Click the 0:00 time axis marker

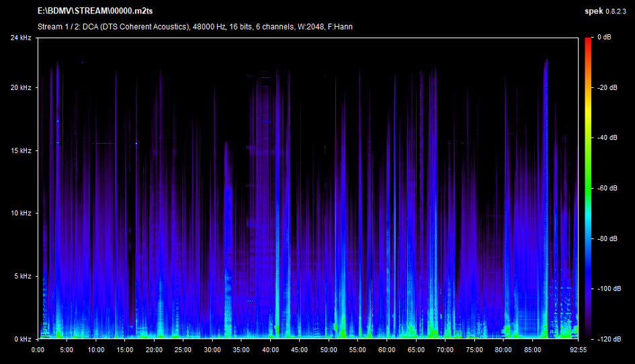(x=38, y=350)
